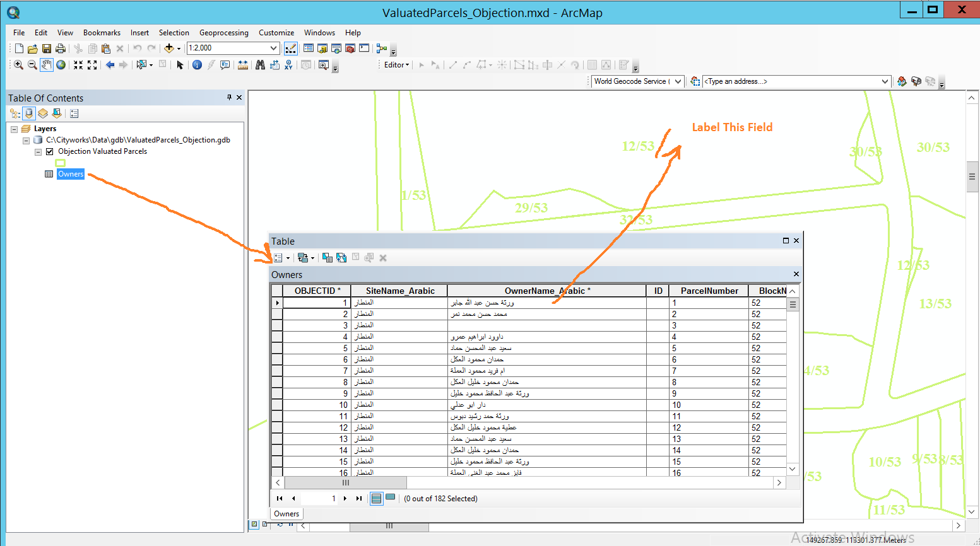
Task: Show selected records view in table
Action: click(x=391, y=497)
